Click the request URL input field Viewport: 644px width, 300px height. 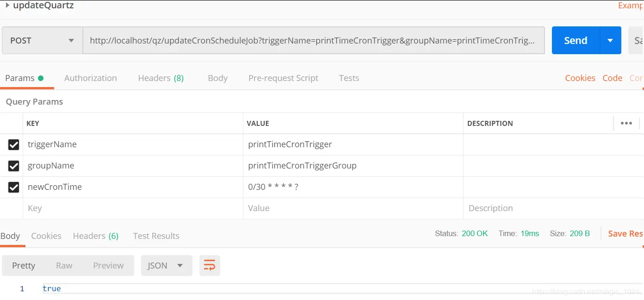(313, 41)
